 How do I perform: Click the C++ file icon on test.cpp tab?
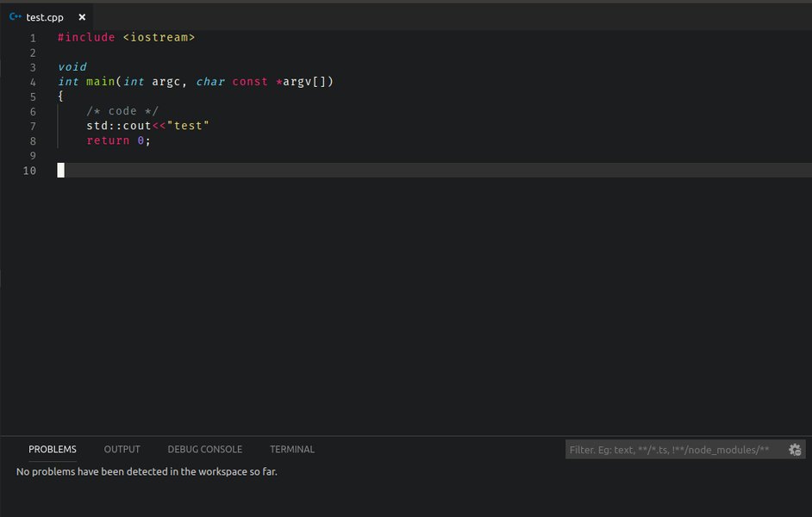pyautogui.click(x=15, y=16)
